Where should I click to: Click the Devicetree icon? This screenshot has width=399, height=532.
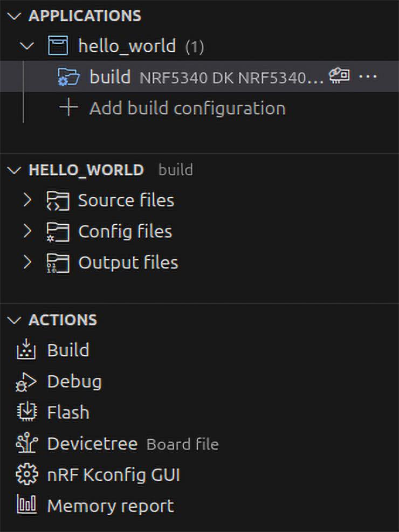(26, 444)
